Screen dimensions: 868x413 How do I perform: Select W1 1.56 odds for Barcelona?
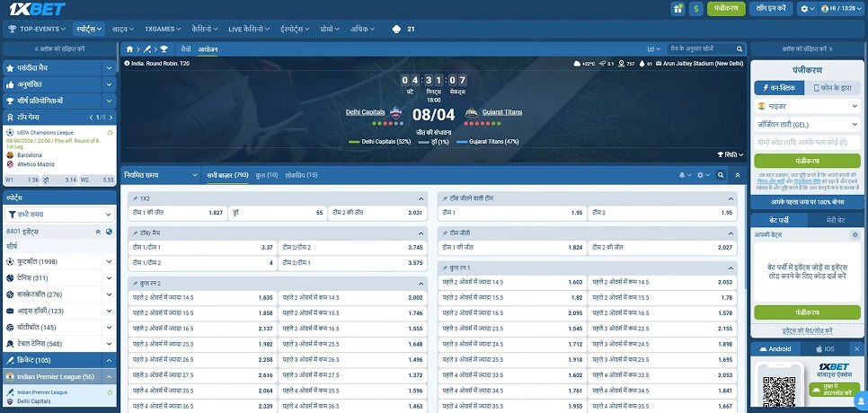(x=22, y=180)
